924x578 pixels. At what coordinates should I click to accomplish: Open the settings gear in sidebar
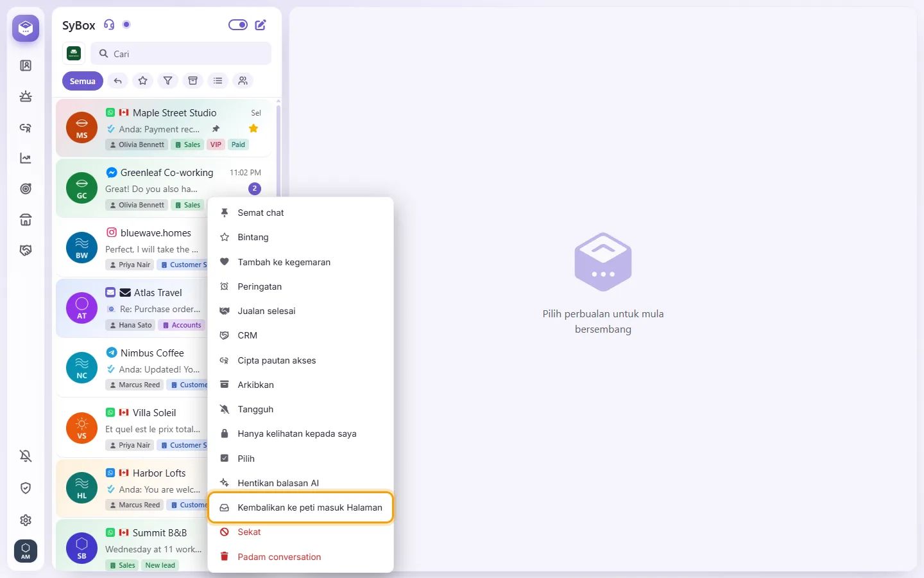pyautogui.click(x=26, y=520)
